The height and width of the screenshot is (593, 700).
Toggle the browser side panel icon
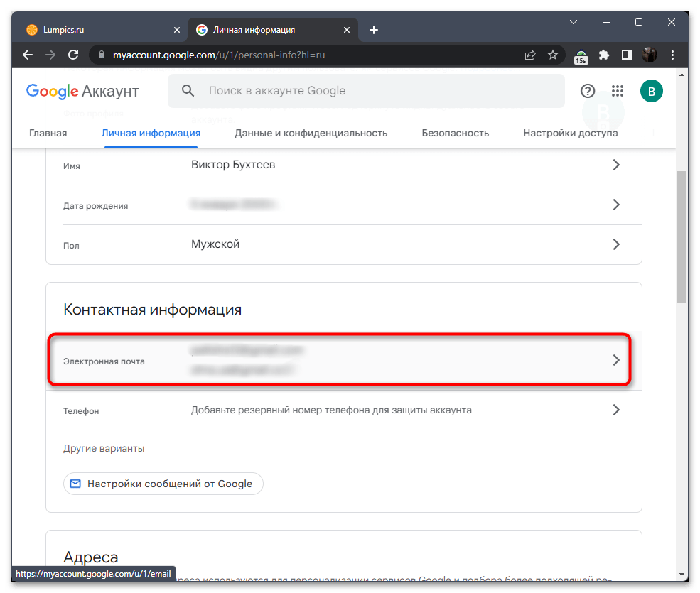coord(626,55)
